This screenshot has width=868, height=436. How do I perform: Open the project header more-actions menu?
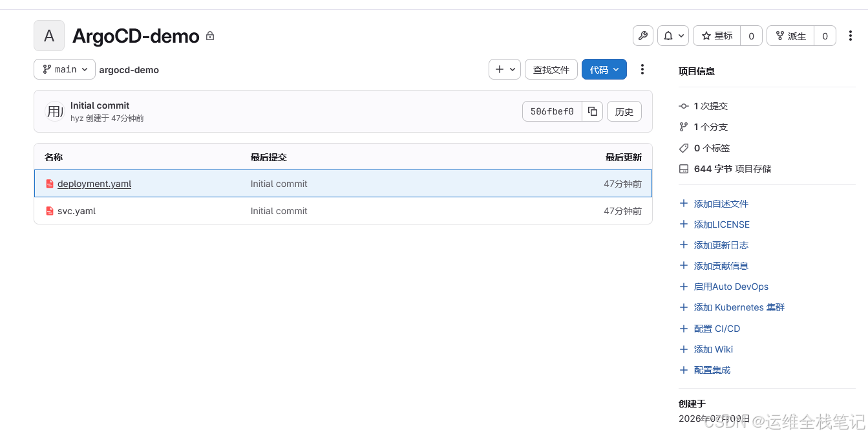pos(851,36)
